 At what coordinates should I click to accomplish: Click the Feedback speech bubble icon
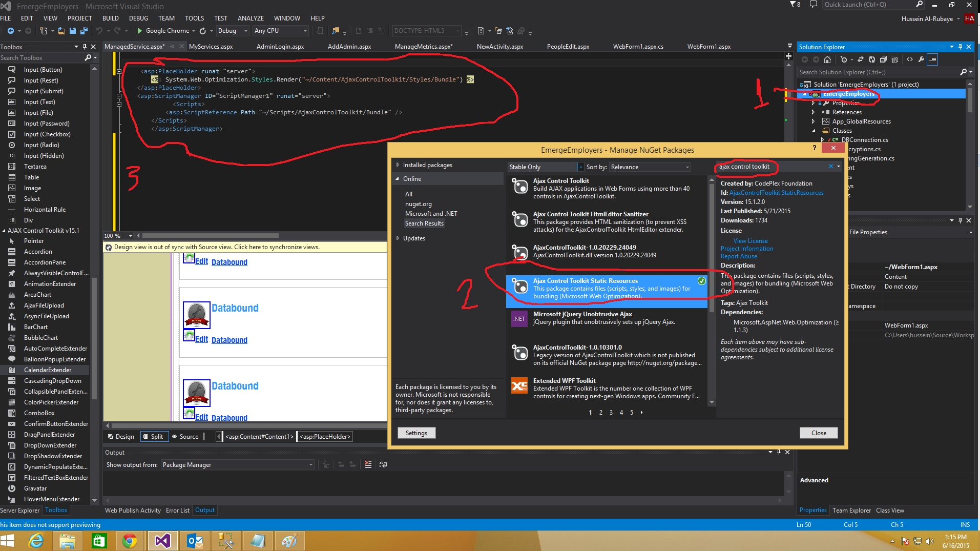click(813, 5)
